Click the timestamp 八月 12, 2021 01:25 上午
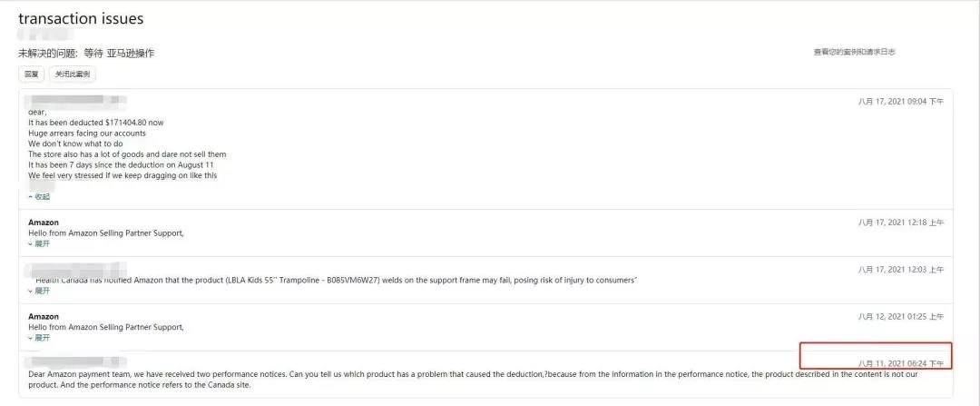The width and height of the screenshot is (980, 406). pyautogui.click(x=900, y=317)
